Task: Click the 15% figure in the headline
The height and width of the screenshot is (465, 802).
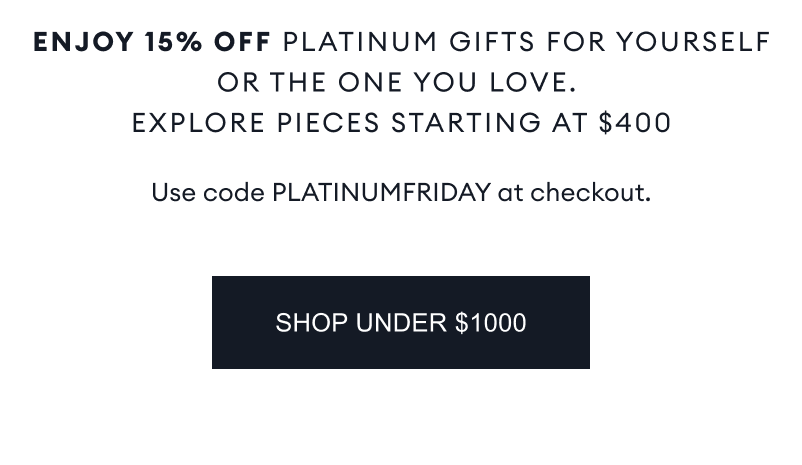Action: (x=173, y=42)
